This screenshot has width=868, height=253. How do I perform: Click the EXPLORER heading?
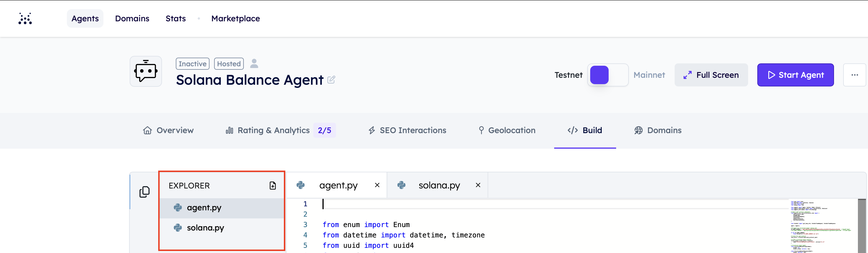click(189, 186)
